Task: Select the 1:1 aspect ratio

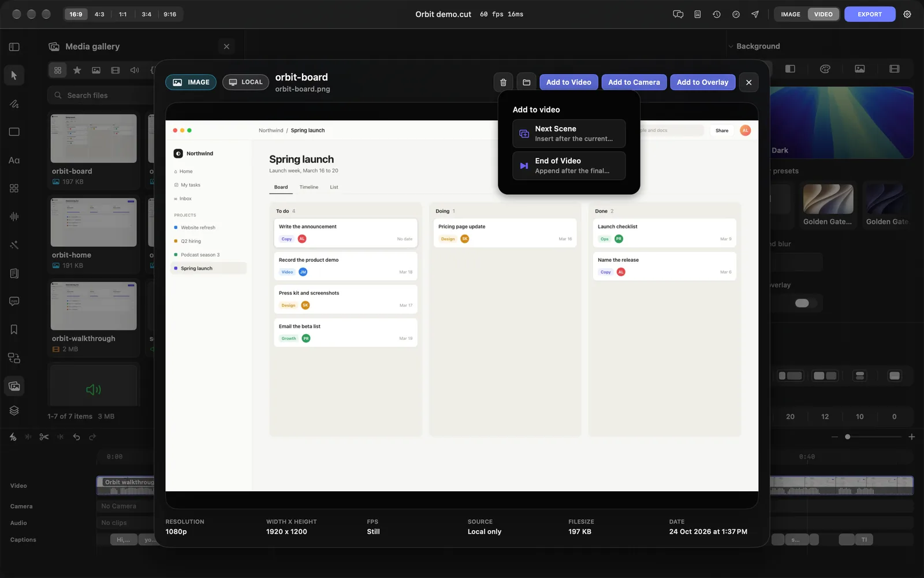Action: (x=122, y=14)
